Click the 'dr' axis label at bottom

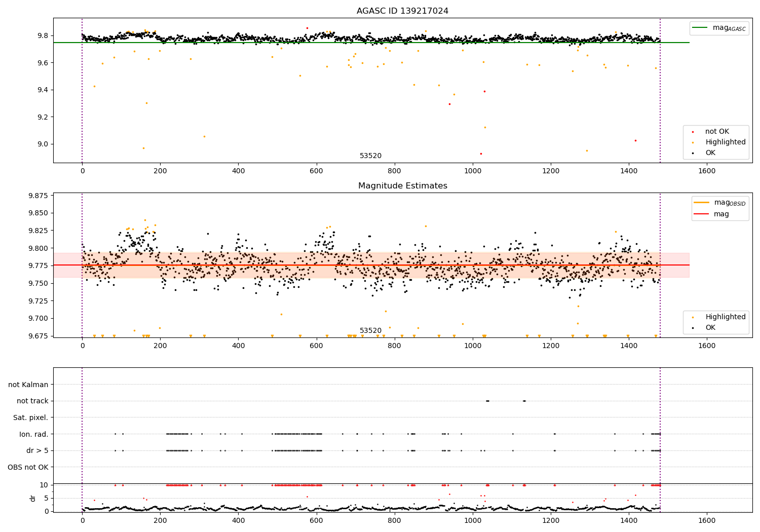click(x=33, y=498)
